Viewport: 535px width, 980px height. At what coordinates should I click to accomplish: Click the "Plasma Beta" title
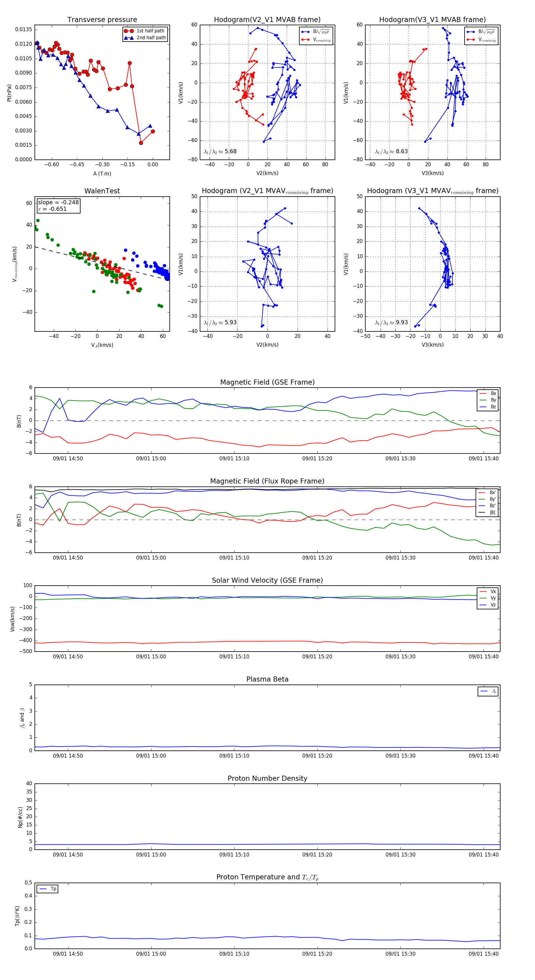point(267,679)
